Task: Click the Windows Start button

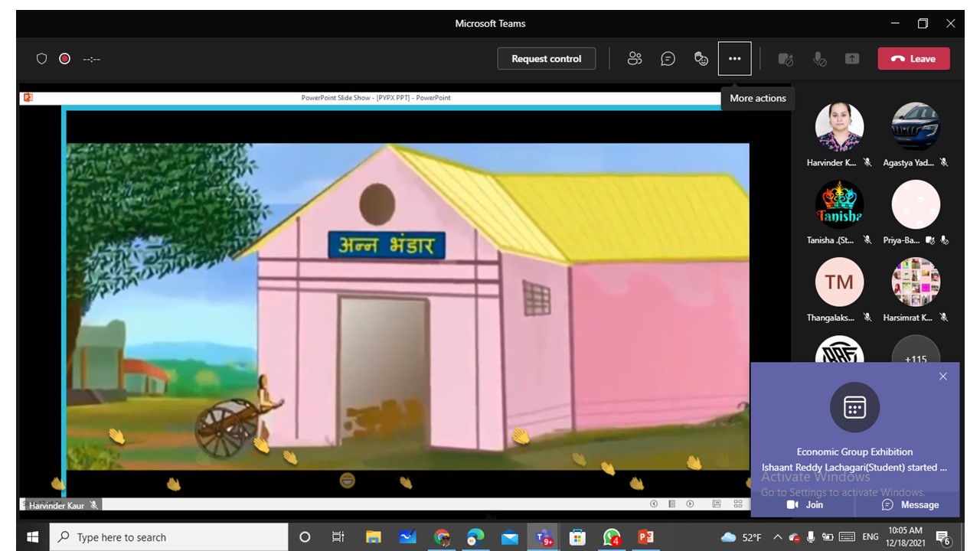Action: tap(32, 537)
